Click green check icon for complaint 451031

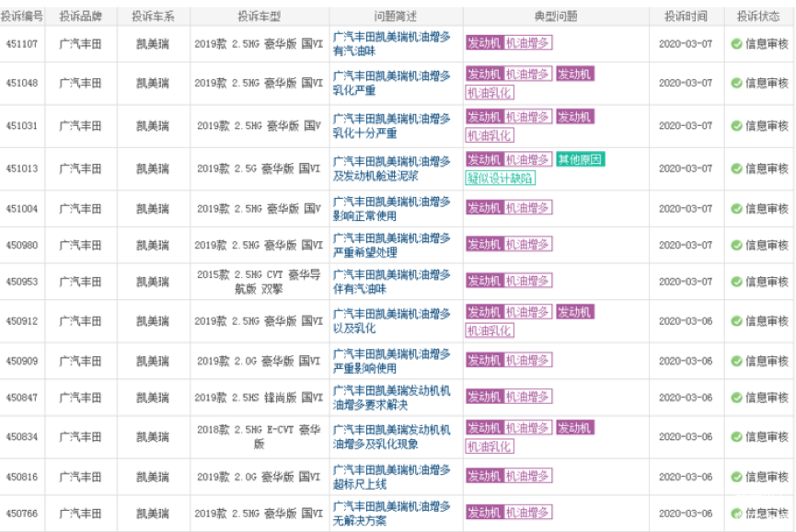coord(736,125)
